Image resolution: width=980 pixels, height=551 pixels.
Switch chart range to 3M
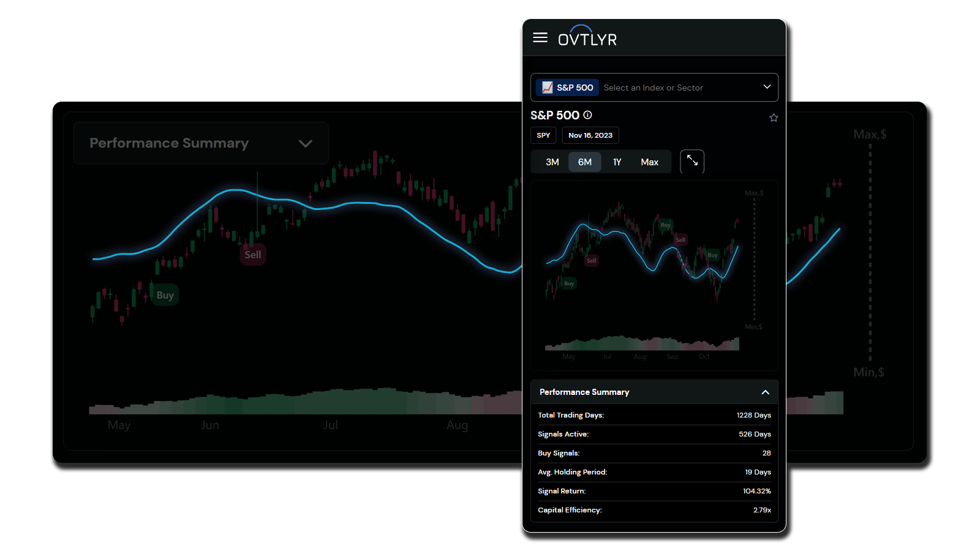tap(552, 162)
